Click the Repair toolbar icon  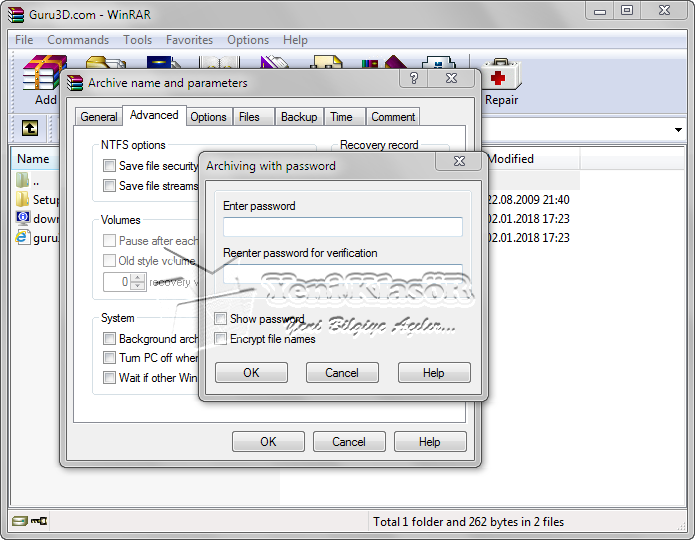click(x=501, y=80)
